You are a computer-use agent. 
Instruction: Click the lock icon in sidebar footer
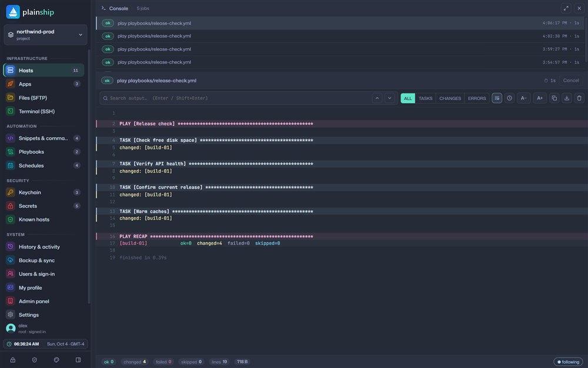pyautogui.click(x=13, y=360)
